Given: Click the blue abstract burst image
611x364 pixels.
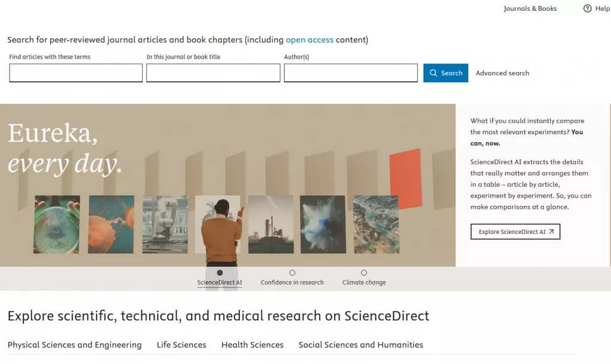Looking at the screenshot, I should pos(323,224).
